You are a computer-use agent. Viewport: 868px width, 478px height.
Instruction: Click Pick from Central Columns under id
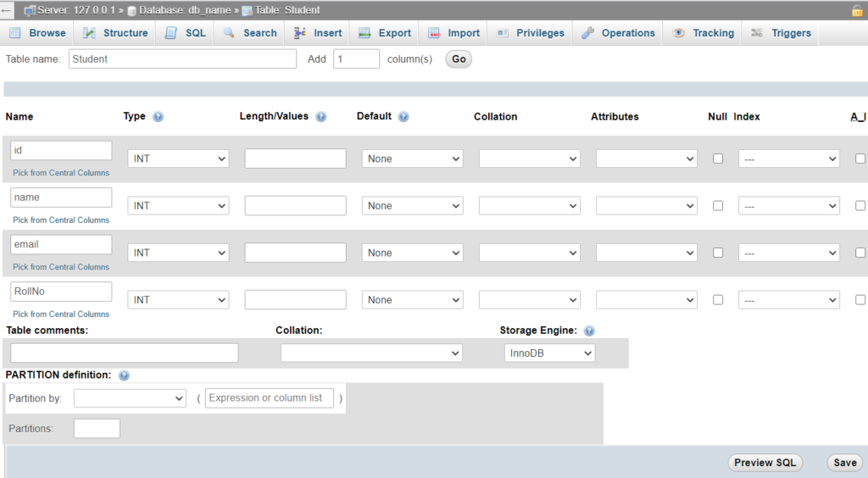coord(61,173)
